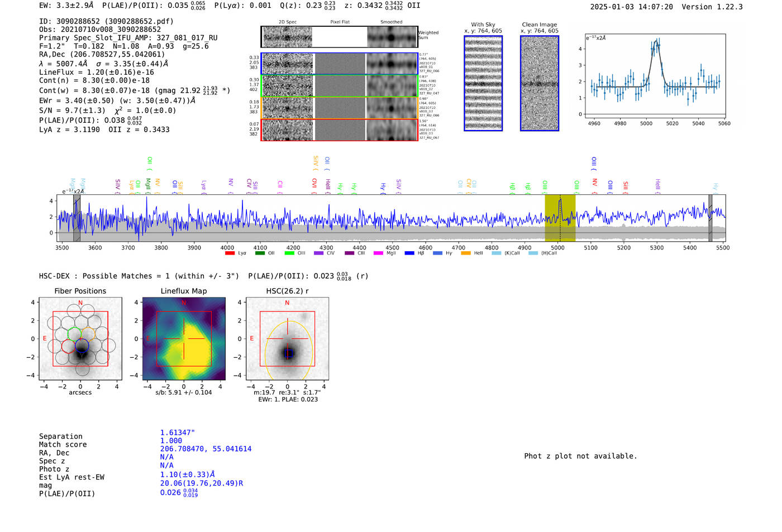Select the EWr = 3.40(±0.50) line
Image resolution: width=782 pixels, height=532 pixels.
[117, 101]
